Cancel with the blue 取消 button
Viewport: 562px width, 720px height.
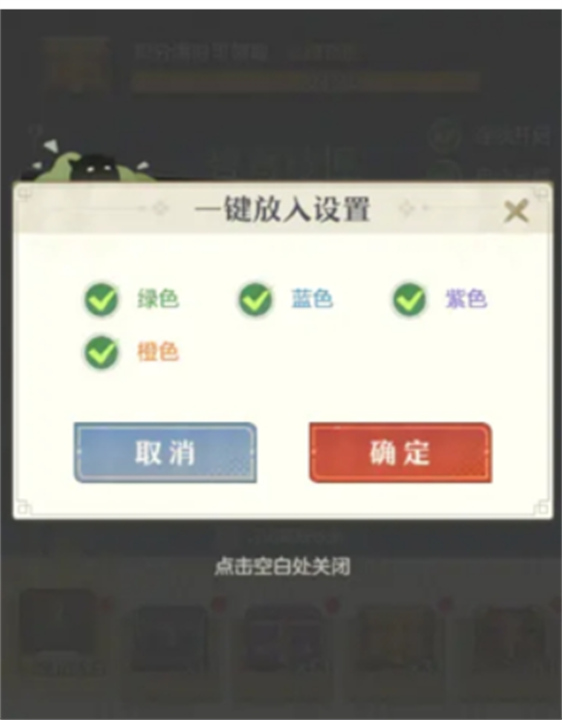click(165, 452)
